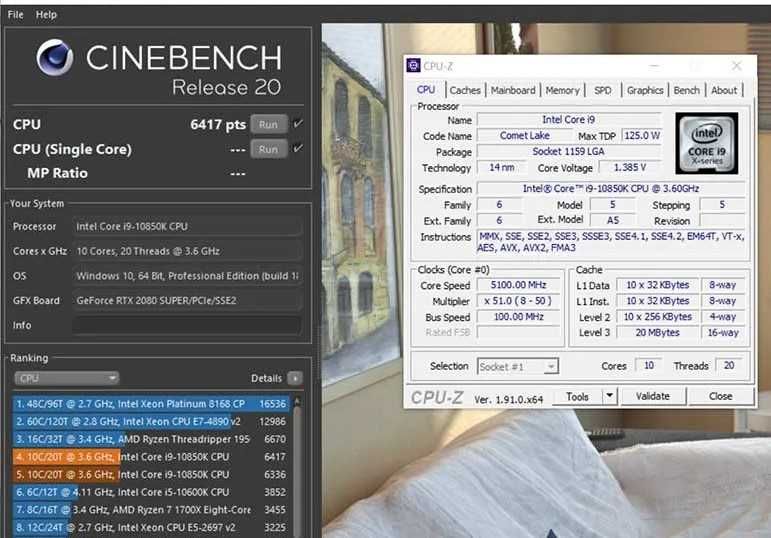Switch to the Graphics tab in CPU-Z

[x=645, y=90]
